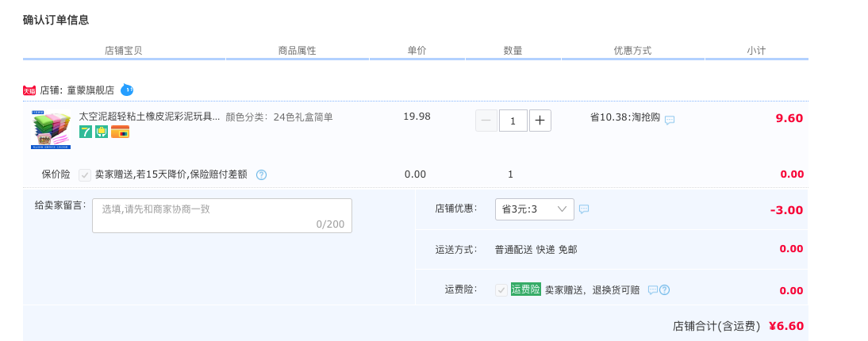The image size is (868, 341).
Task: Click the 优惠方式 column header
Action: [x=632, y=51]
